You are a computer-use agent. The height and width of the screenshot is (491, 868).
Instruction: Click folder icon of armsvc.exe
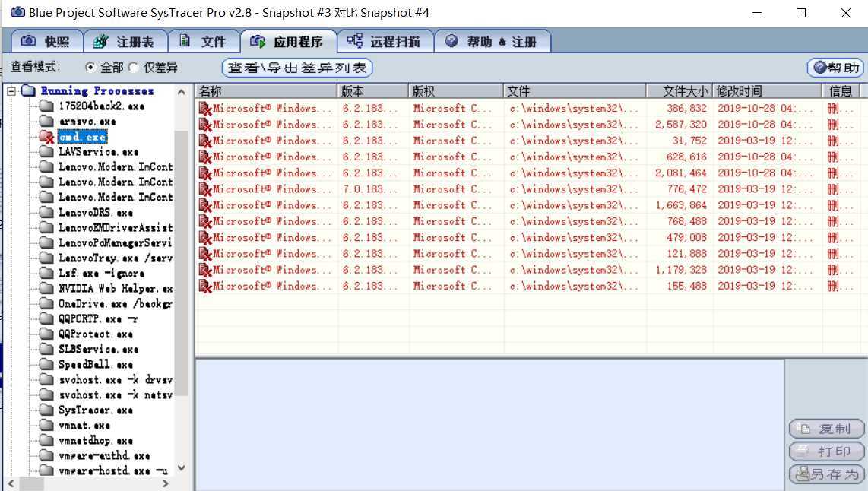tap(47, 121)
